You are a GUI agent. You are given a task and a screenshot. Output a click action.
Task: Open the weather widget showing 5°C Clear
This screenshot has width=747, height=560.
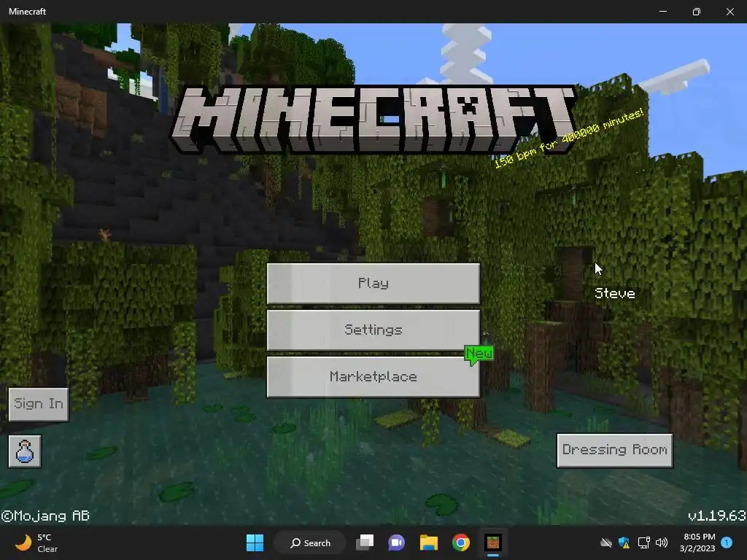coord(36,542)
